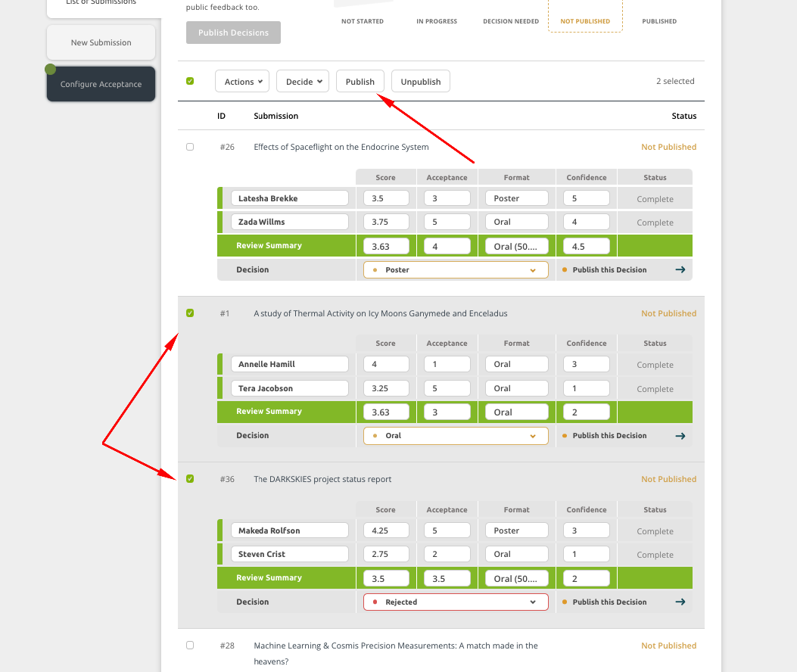The height and width of the screenshot is (672, 797).
Task: Click the Submission column header
Action: pos(276,116)
